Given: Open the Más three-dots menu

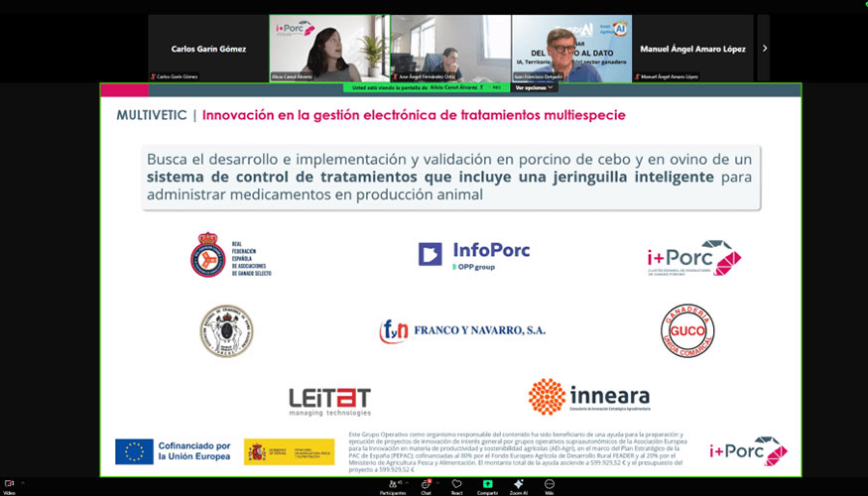Looking at the screenshot, I should pyautogui.click(x=550, y=484).
